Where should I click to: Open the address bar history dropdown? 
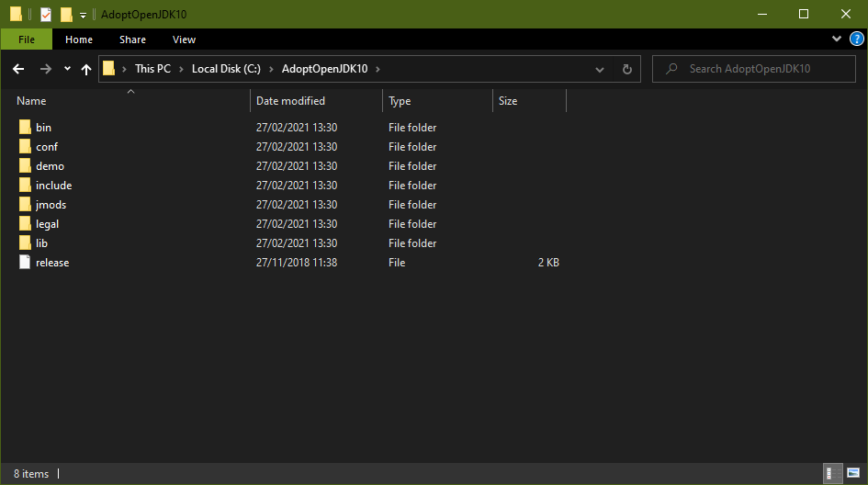[x=600, y=69]
